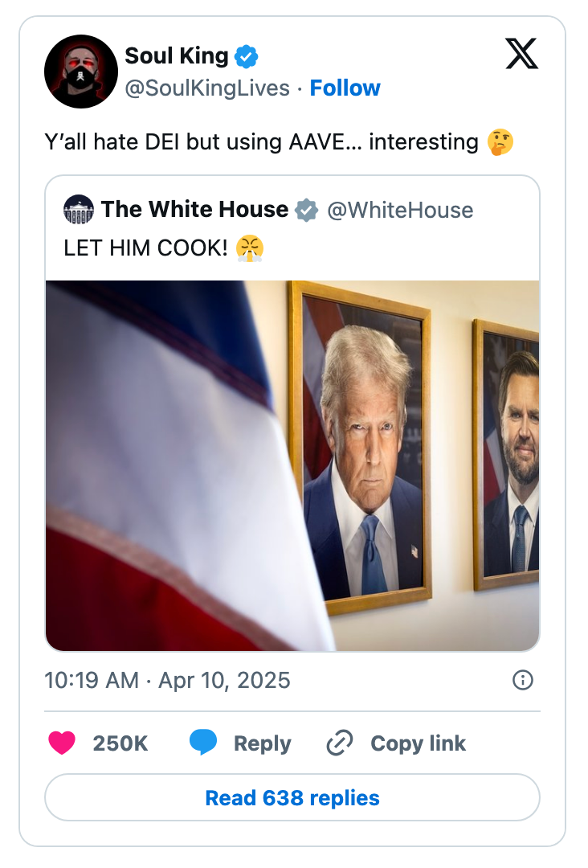Open the Trump portrait photo attachment
The width and height of the screenshot is (588, 868).
[293, 464]
